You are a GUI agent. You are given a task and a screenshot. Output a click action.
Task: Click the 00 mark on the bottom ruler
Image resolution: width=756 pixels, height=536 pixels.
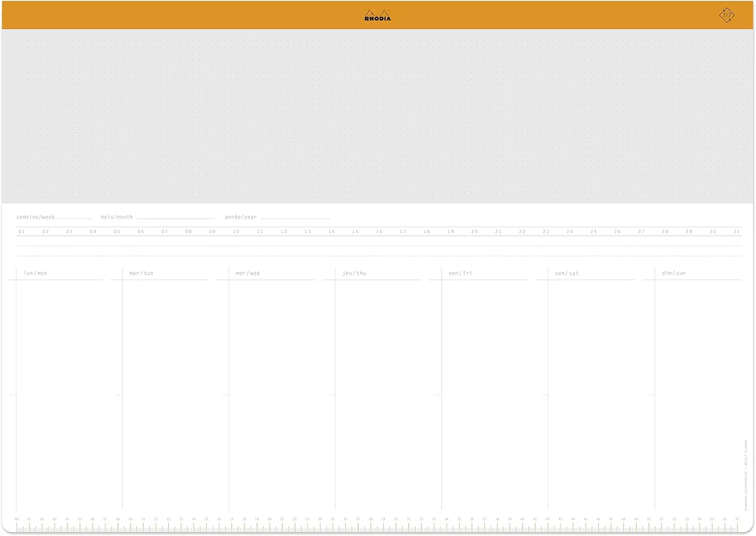coord(17,519)
